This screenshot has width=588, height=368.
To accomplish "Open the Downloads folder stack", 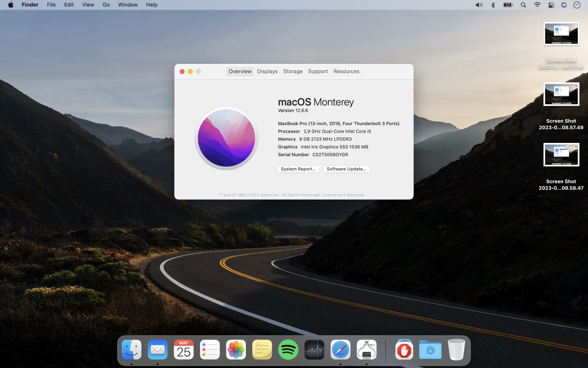I will pos(430,350).
